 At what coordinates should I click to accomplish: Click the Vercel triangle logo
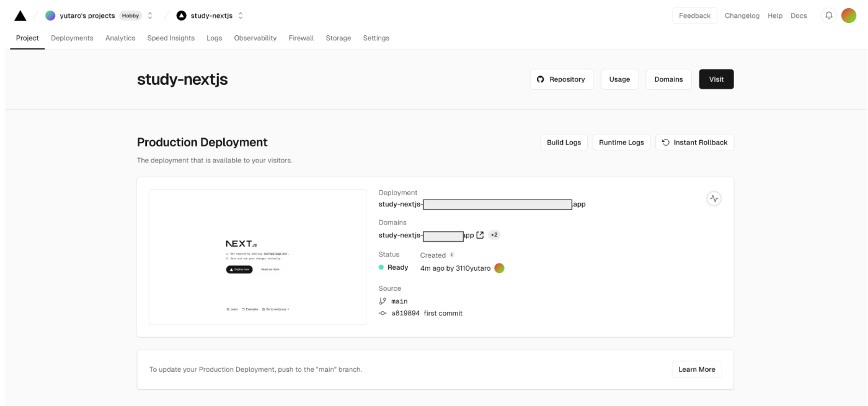[20, 15]
